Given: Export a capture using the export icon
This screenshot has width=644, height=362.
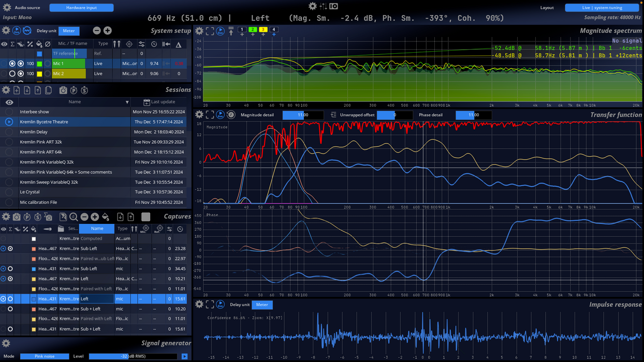Looking at the screenshot, I should [x=130, y=217].
